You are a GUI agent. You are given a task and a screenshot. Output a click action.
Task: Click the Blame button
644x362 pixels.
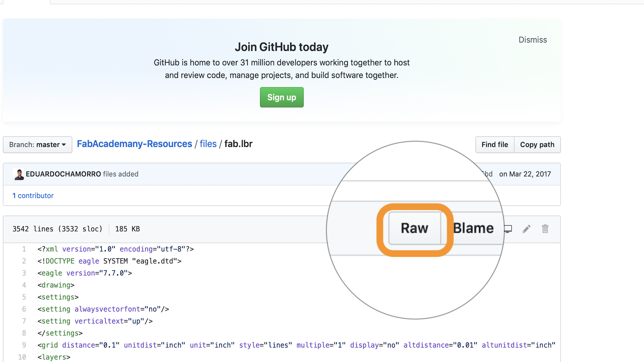coord(473,228)
